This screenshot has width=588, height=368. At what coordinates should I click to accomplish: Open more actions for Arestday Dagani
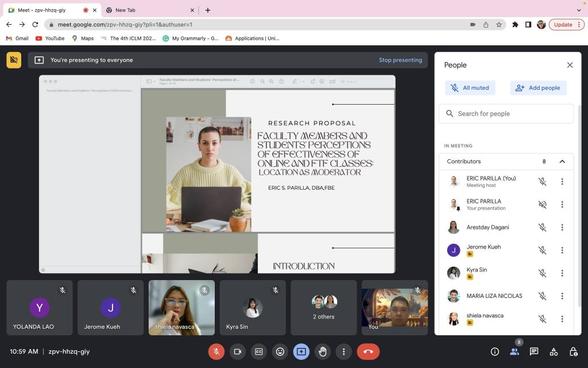tap(562, 227)
